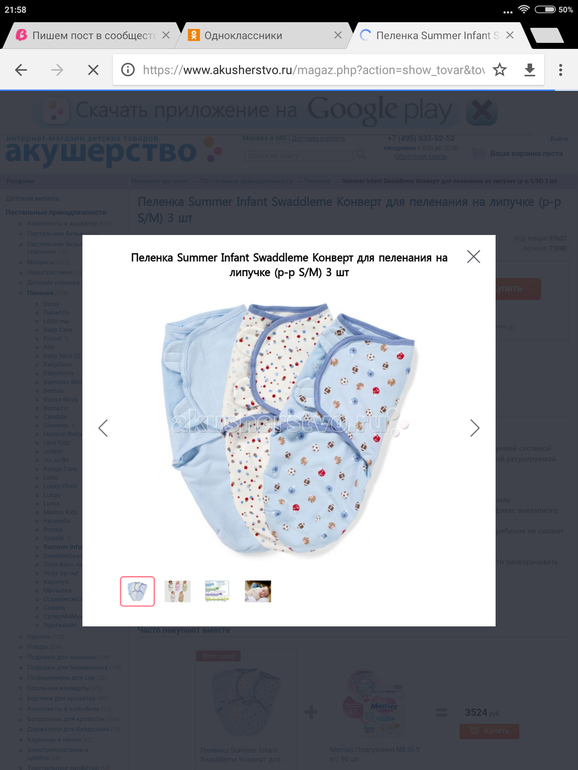Tap the URL address field
Image resolution: width=578 pixels, height=770 pixels.
point(313,70)
